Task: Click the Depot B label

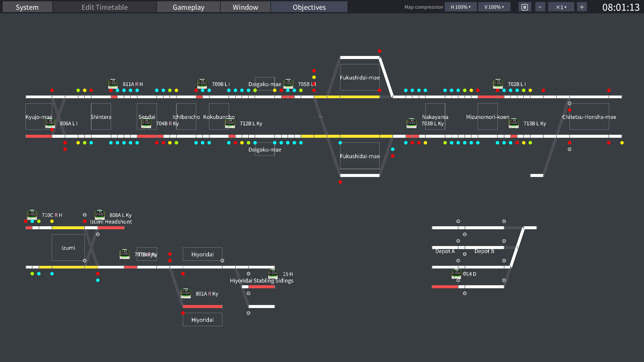Action: pyautogui.click(x=484, y=251)
